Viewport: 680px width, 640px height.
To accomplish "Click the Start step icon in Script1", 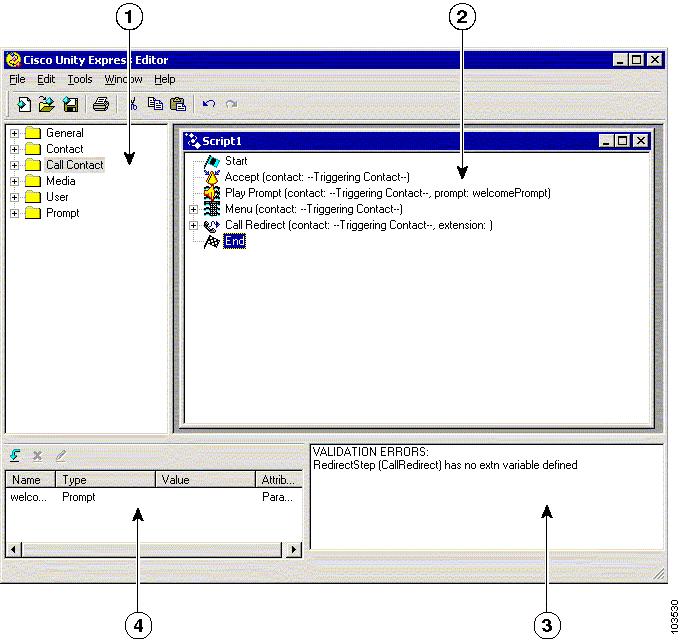I will point(212,162).
